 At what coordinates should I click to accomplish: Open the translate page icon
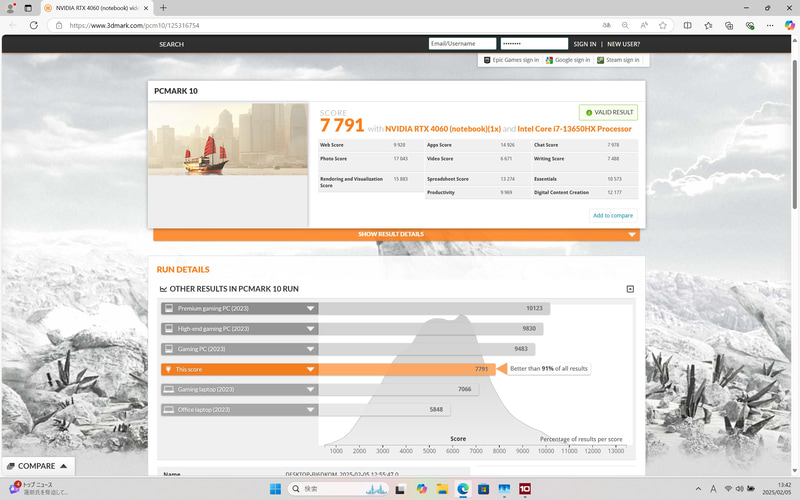[x=606, y=25]
